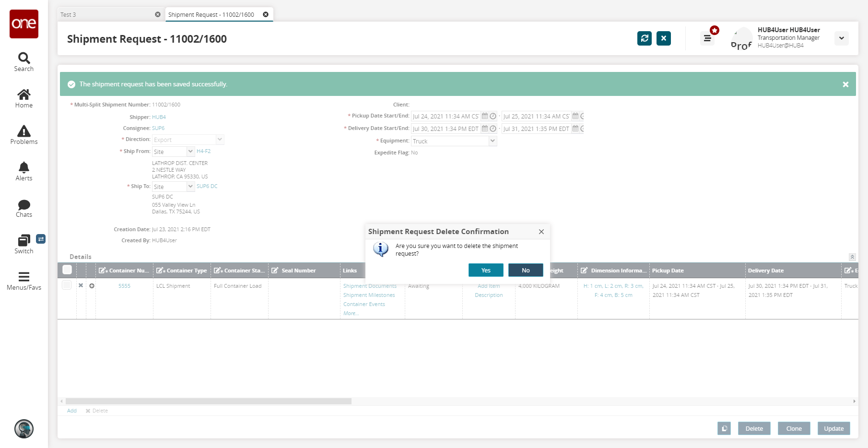868x448 pixels.
Task: Remove container row 5555 with X icon
Action: 81,285
